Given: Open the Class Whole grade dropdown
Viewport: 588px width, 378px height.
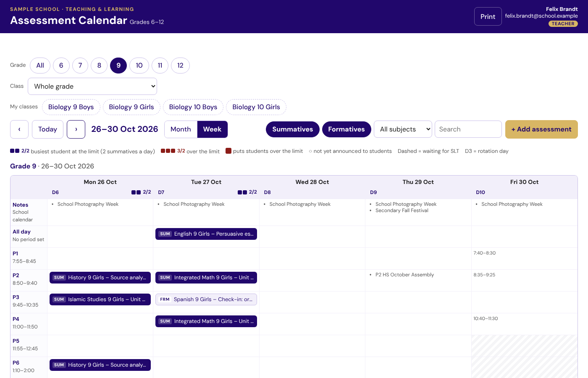Looking at the screenshot, I should tap(92, 87).
